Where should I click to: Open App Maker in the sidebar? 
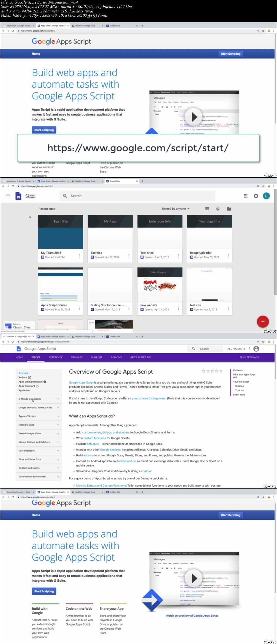tap(24, 390)
